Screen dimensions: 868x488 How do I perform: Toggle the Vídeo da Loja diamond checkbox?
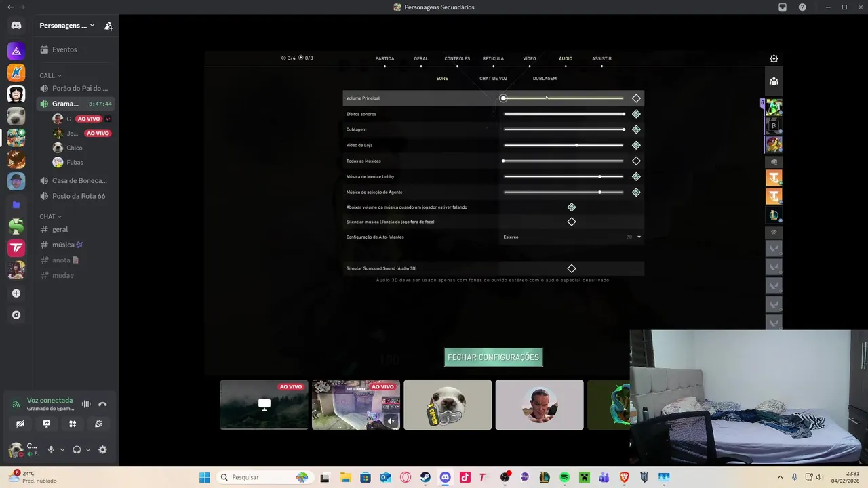pyautogui.click(x=636, y=145)
